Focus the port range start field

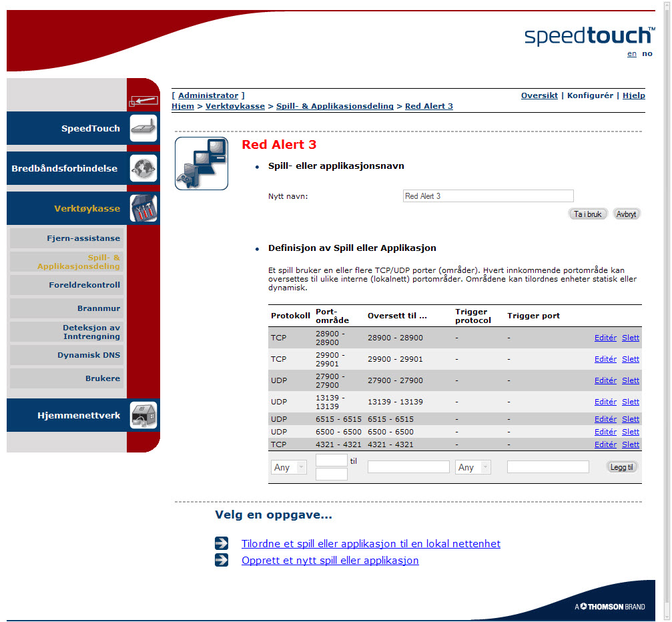click(331, 460)
